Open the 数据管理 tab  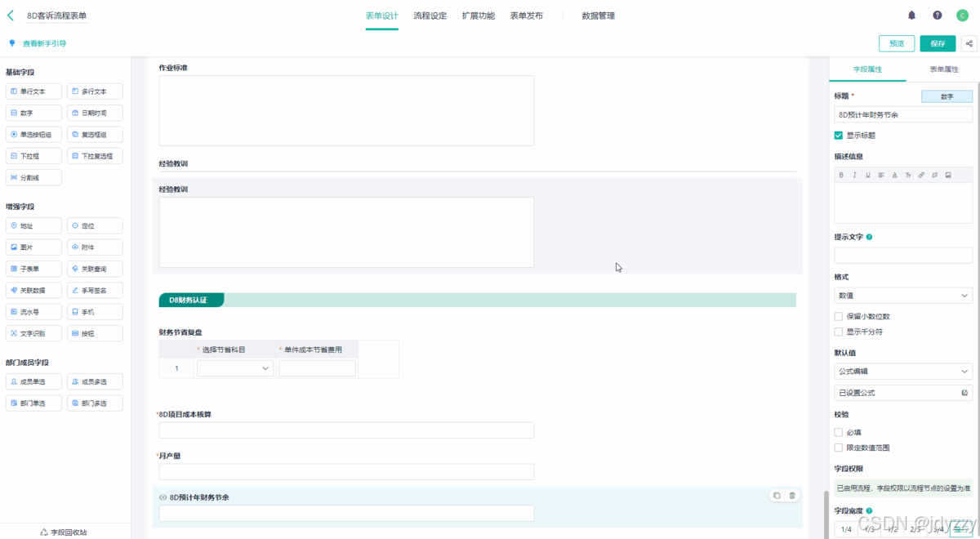pyautogui.click(x=598, y=16)
